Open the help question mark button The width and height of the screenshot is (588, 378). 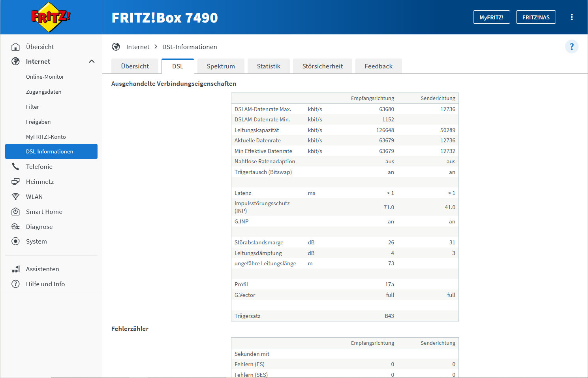[x=571, y=47]
